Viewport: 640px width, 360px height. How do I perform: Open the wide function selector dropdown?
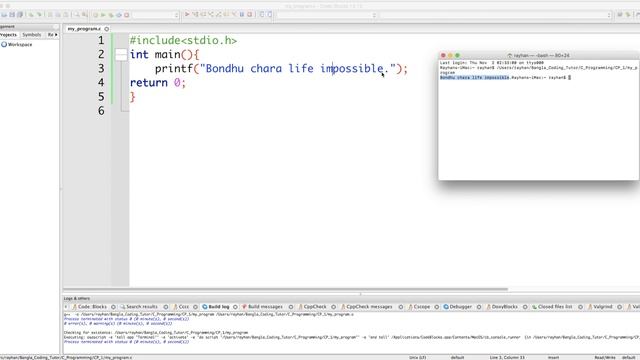tap(495, 15)
